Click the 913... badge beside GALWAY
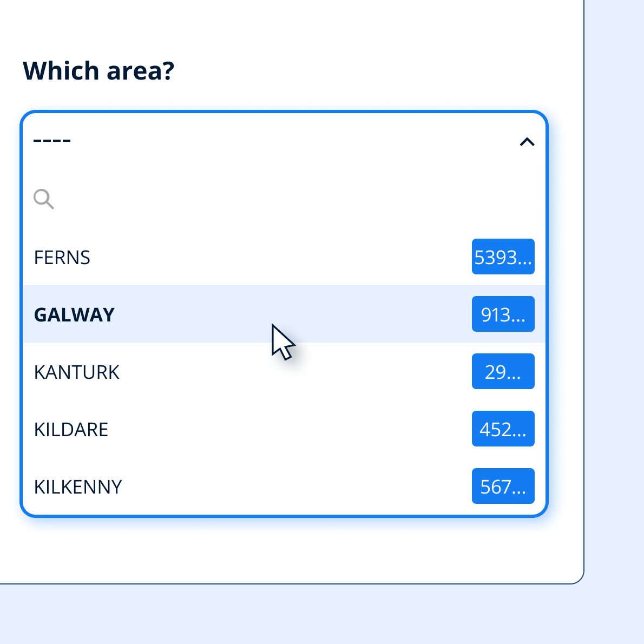The width and height of the screenshot is (644, 644). (x=503, y=314)
